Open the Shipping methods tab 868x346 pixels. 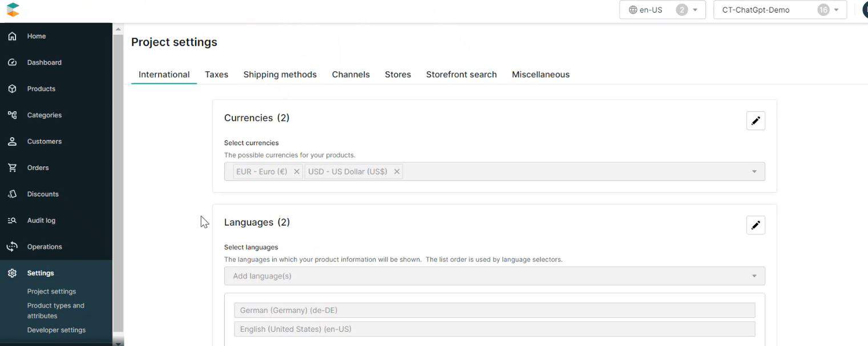tap(280, 74)
